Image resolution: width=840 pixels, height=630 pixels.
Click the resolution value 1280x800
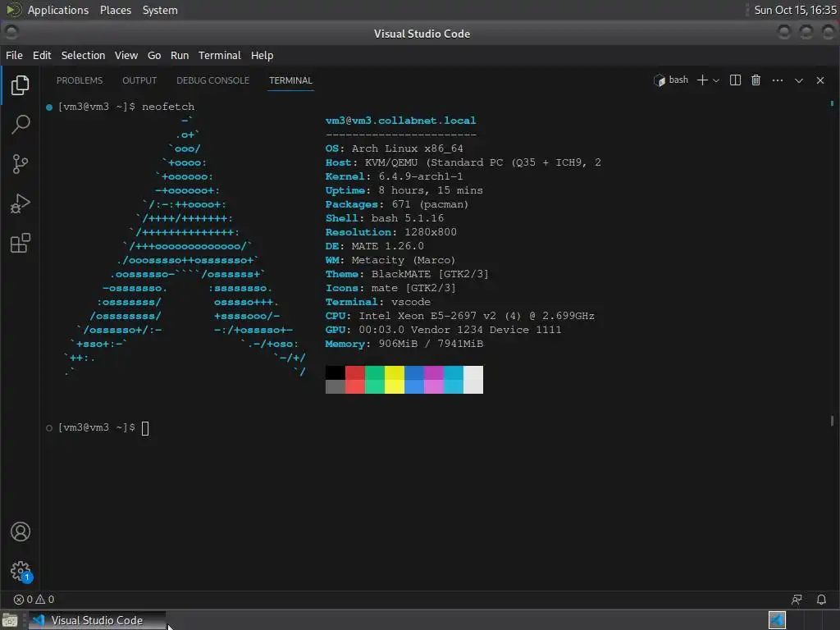coord(430,232)
